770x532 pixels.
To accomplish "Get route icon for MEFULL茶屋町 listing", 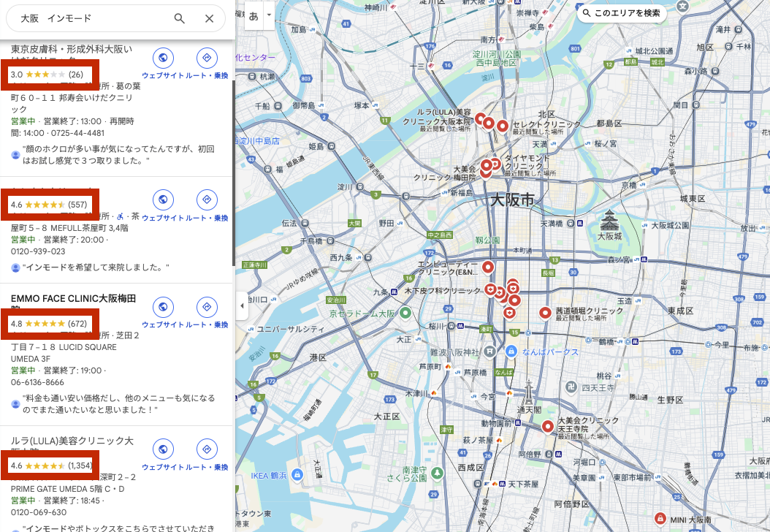I will tap(207, 200).
